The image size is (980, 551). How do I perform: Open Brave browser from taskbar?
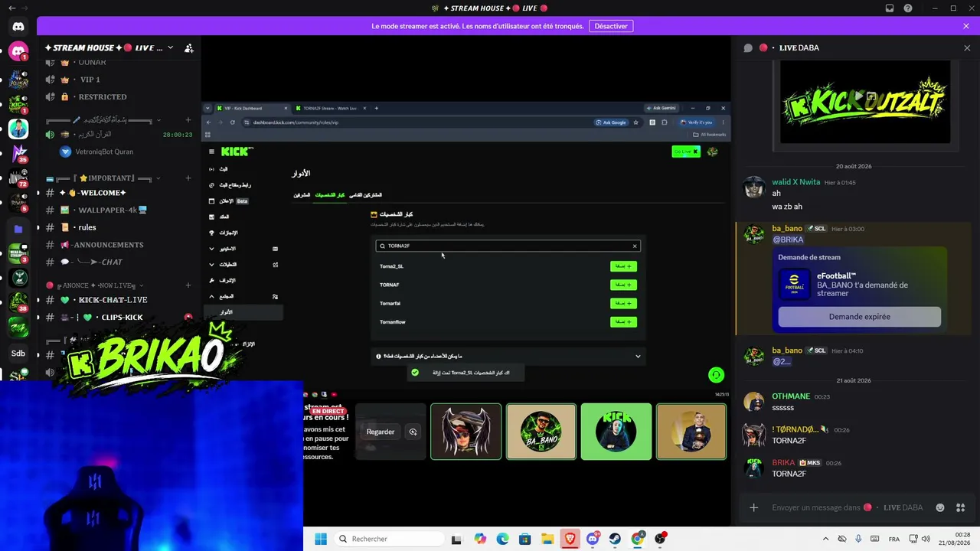click(x=570, y=539)
